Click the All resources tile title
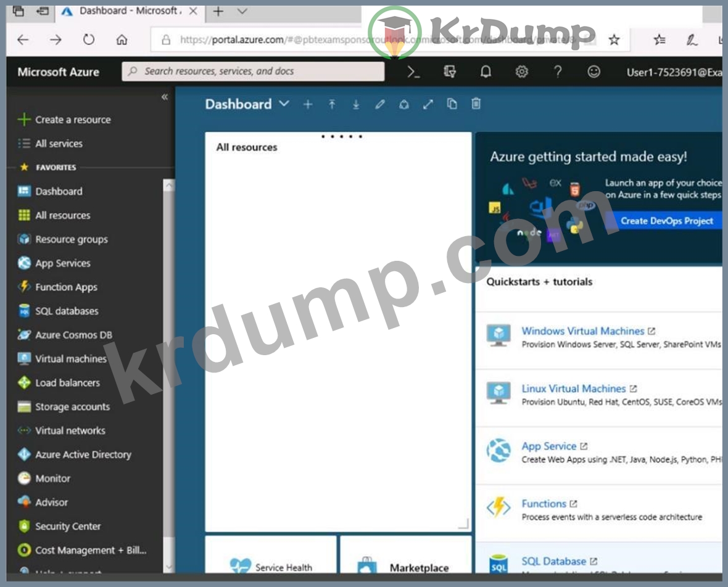 (x=247, y=147)
